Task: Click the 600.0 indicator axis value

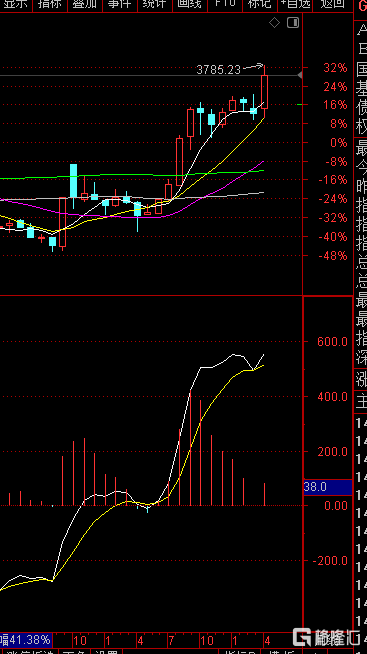Action: coord(332,342)
